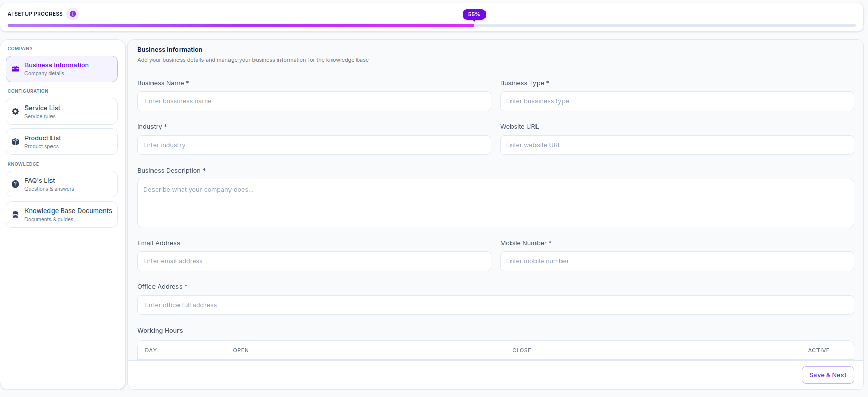Click the Office Address input
868x397 pixels.
click(x=496, y=305)
